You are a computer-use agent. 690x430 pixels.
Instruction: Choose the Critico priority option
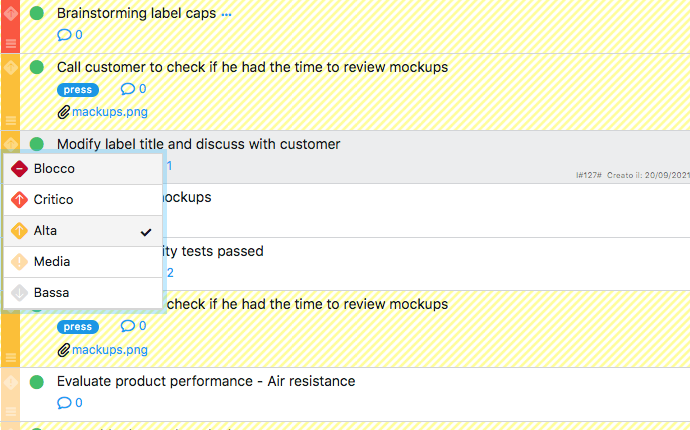(54, 200)
